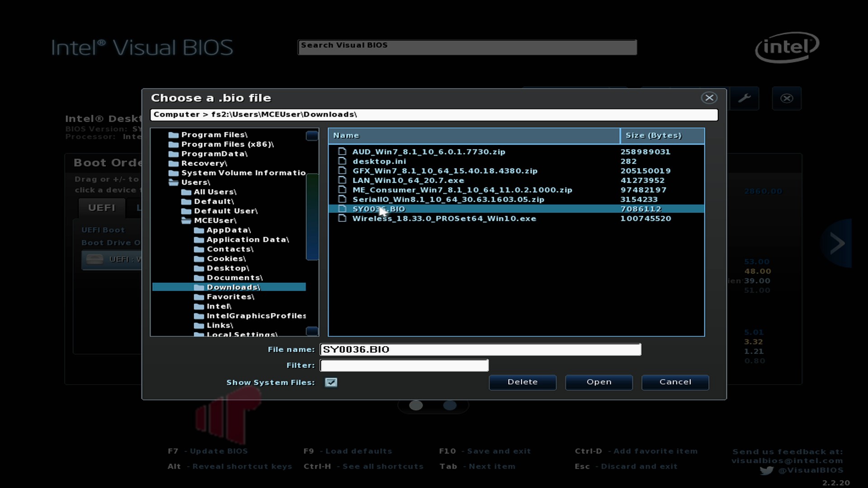Screen dimensions: 868x488
Task: Click the file icon of SerialIO_Win8.1 zip
Action: point(342,199)
